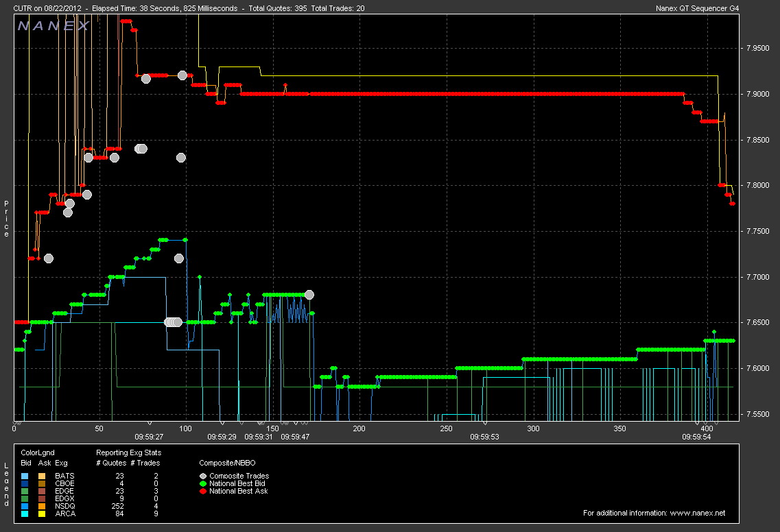This screenshot has height=532, width=780.
Task: Select the ARCA exchange label
Action: point(65,513)
